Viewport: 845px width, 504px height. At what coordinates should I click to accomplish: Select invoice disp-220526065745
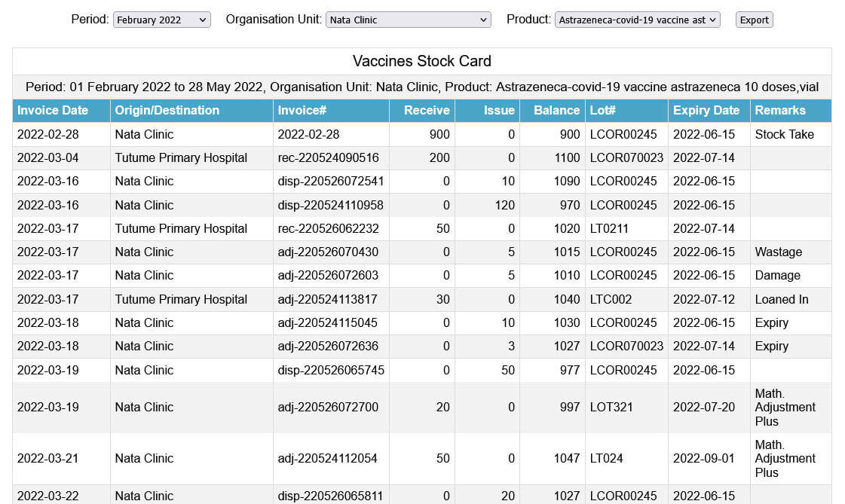(331, 371)
